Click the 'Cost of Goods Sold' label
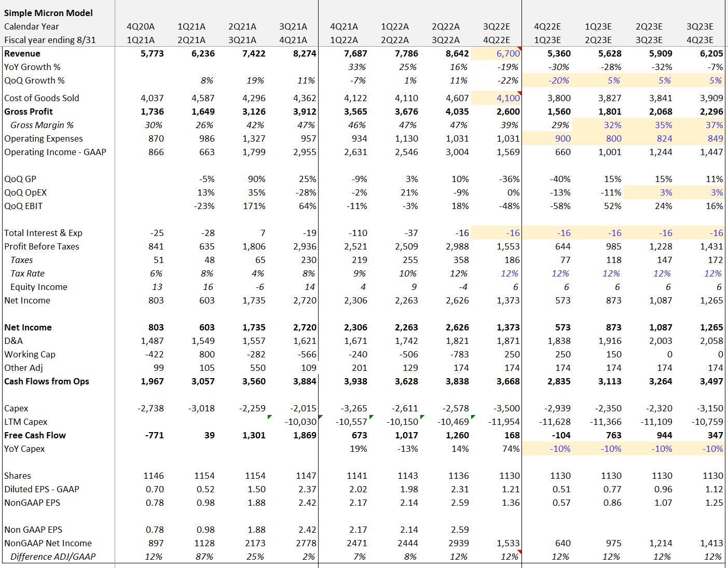 [42, 98]
